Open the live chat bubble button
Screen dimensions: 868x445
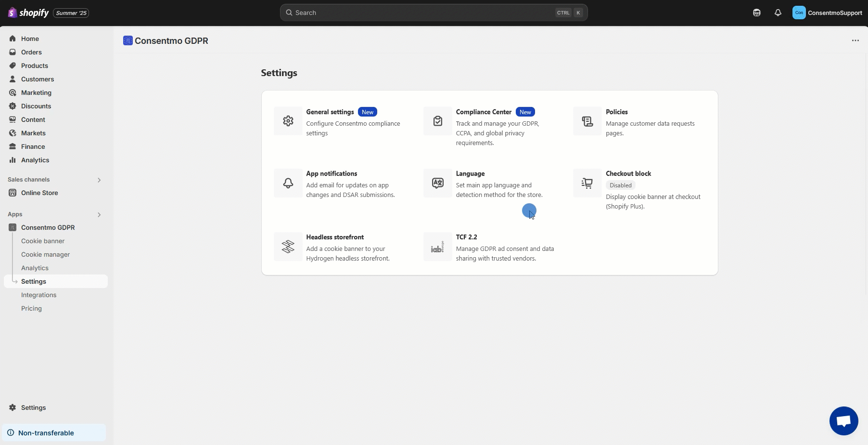point(844,421)
